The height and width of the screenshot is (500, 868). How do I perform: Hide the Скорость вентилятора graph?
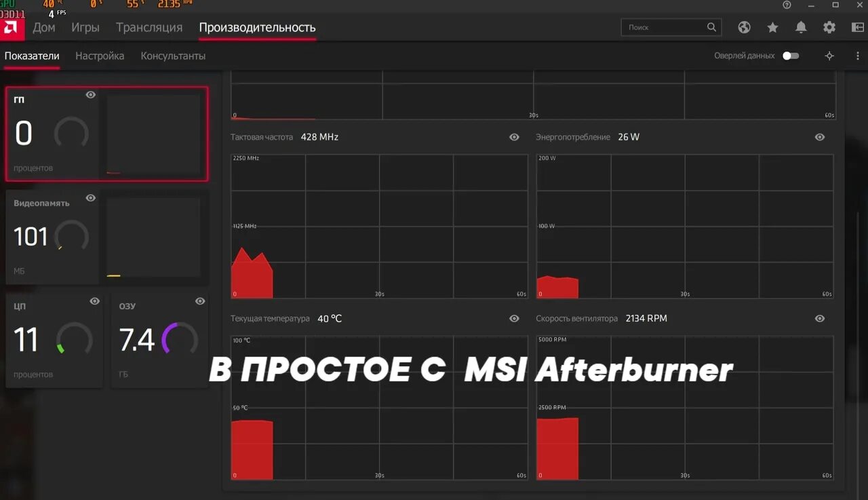(820, 318)
